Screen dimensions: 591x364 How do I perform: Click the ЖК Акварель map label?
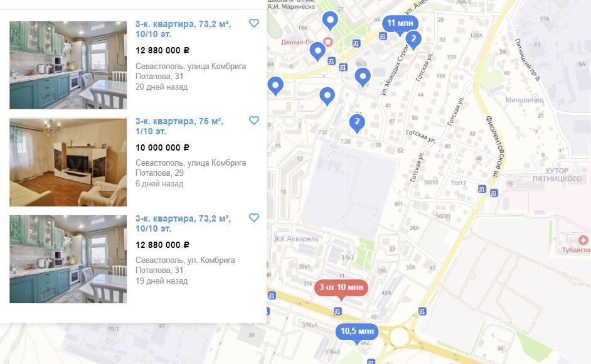tap(296, 238)
